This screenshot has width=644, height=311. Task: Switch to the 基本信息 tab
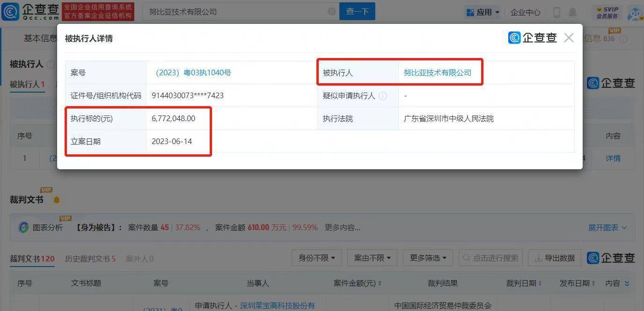click(x=40, y=38)
